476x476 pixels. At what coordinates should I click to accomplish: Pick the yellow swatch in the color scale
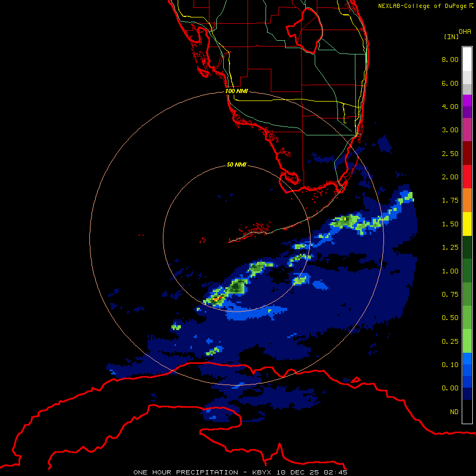(x=467, y=224)
